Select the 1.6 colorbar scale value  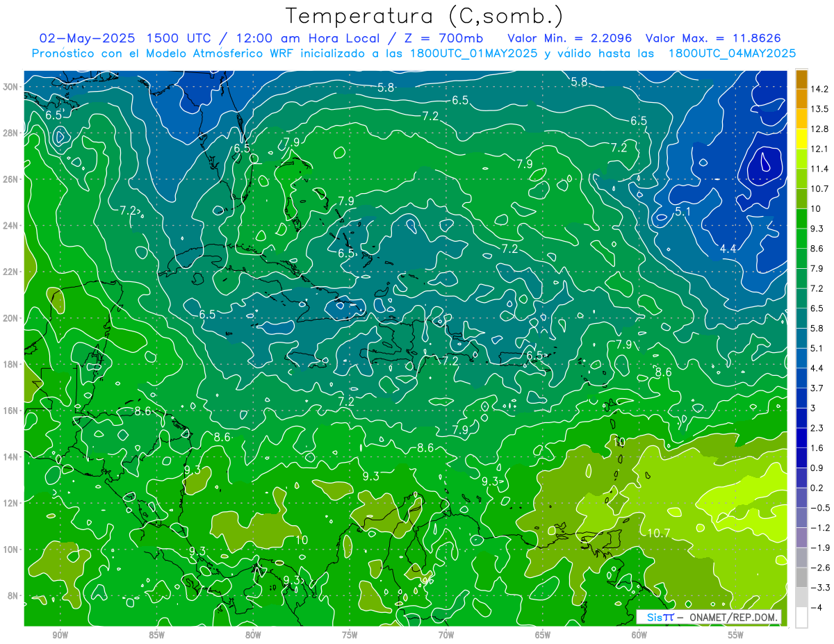pos(817,448)
